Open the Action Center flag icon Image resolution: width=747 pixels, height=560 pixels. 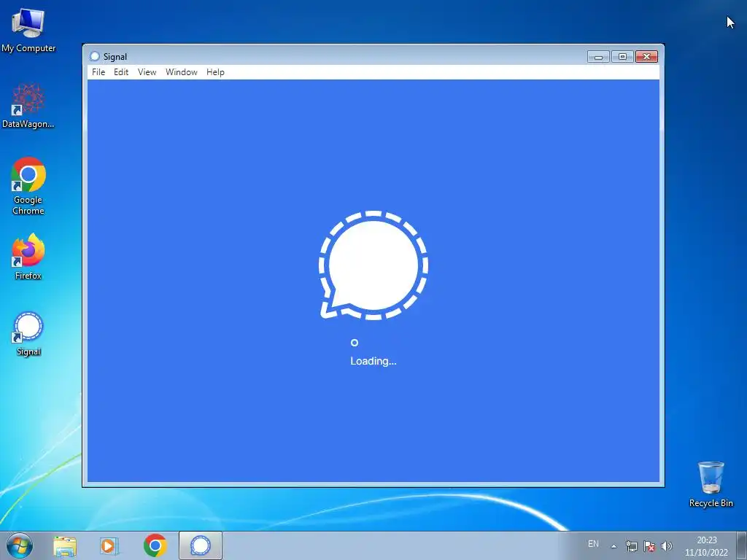pyautogui.click(x=649, y=546)
